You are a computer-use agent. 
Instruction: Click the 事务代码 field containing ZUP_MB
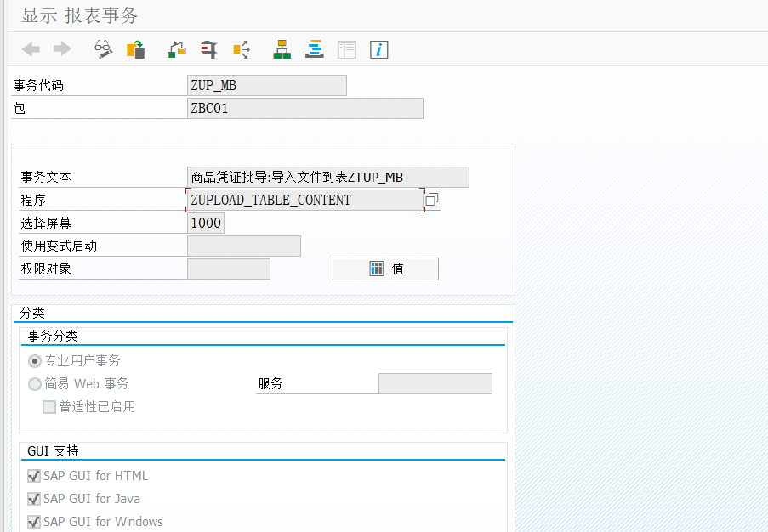click(x=267, y=85)
